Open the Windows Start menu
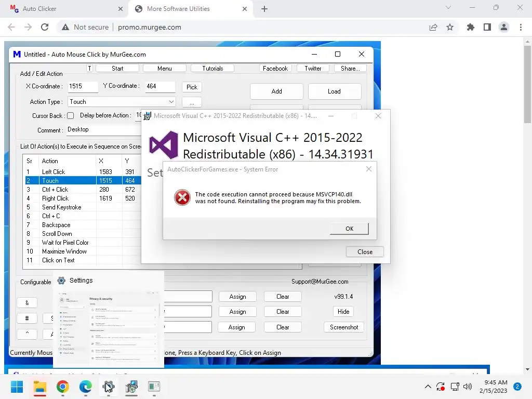This screenshot has height=399, width=532. 17,387
